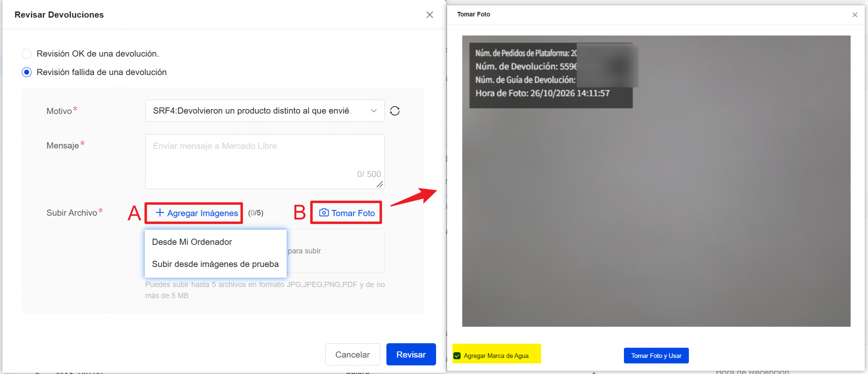Close the Revisar Devoluciones dialog
Image resolution: width=868 pixels, height=374 pixels.
tap(429, 15)
